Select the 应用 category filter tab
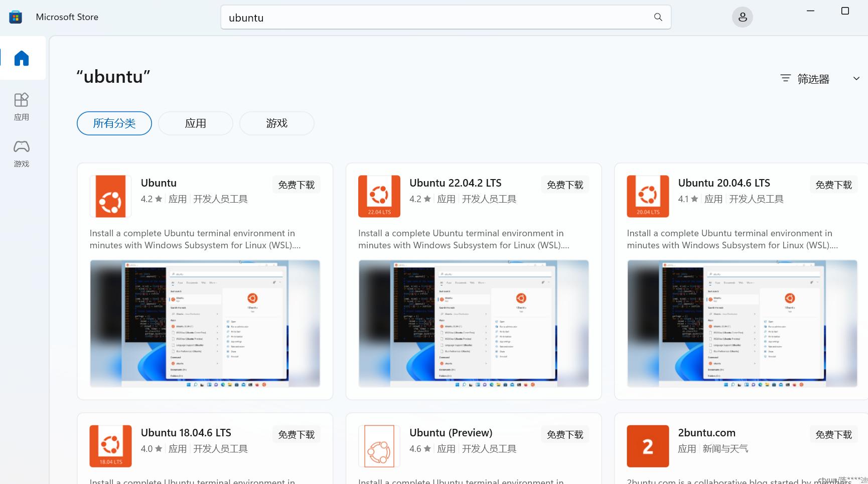This screenshot has height=484, width=868. [196, 123]
